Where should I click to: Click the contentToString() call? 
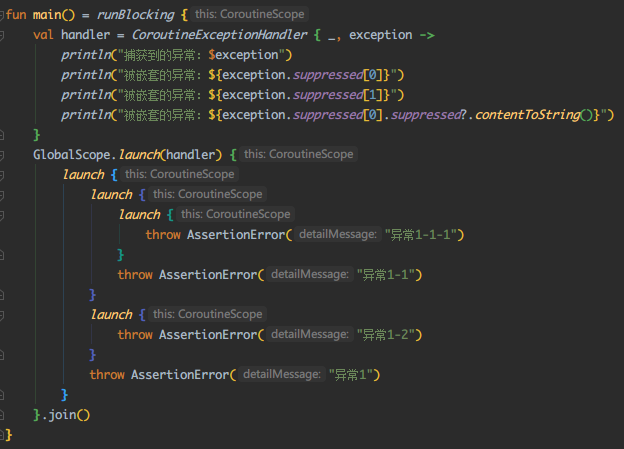coord(533,115)
